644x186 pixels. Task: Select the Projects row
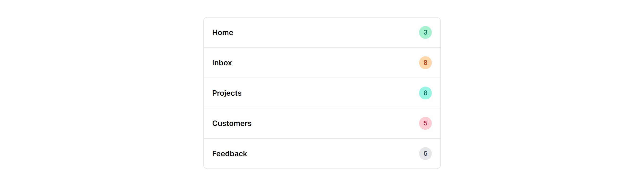pyautogui.click(x=322, y=93)
